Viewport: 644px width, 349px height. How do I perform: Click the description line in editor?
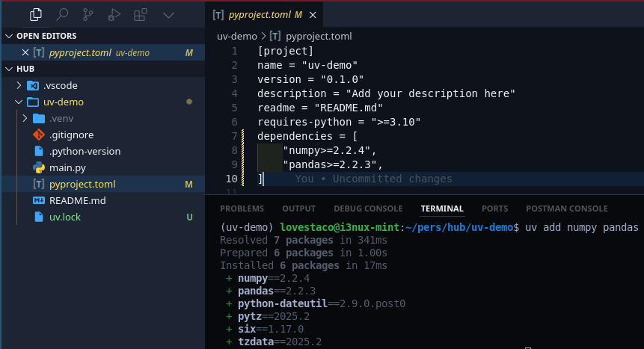(x=386, y=93)
